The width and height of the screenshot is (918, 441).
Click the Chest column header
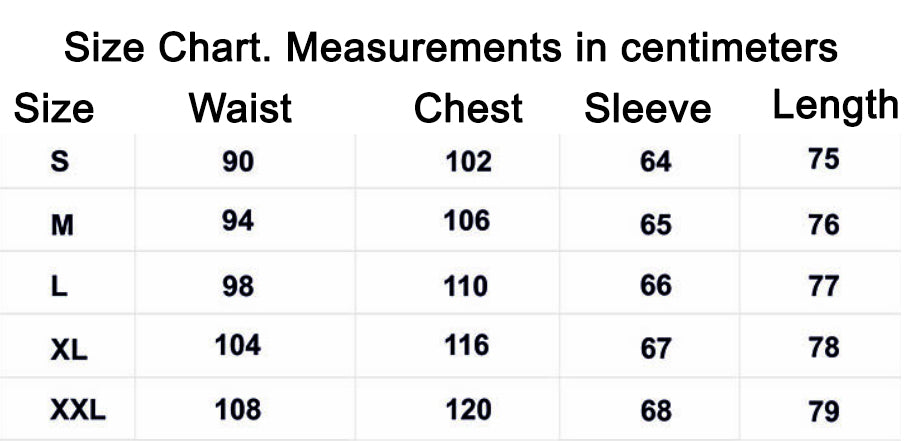pos(468,108)
